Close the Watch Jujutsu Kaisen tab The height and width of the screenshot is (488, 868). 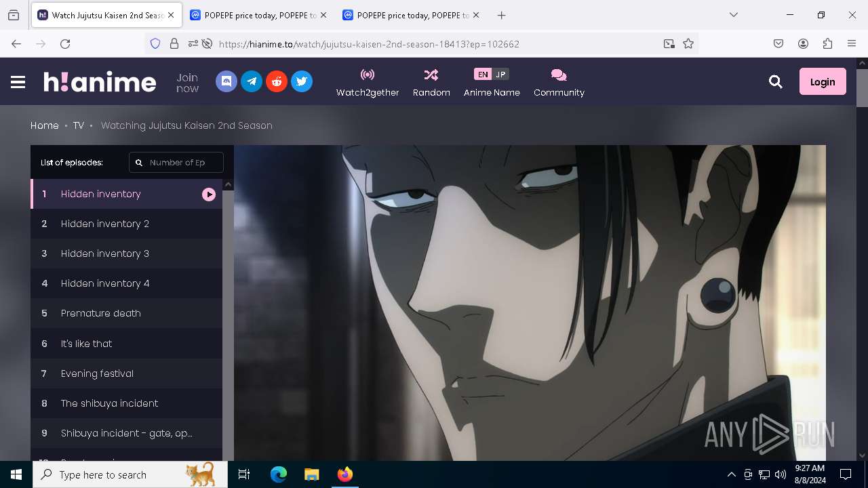click(170, 15)
